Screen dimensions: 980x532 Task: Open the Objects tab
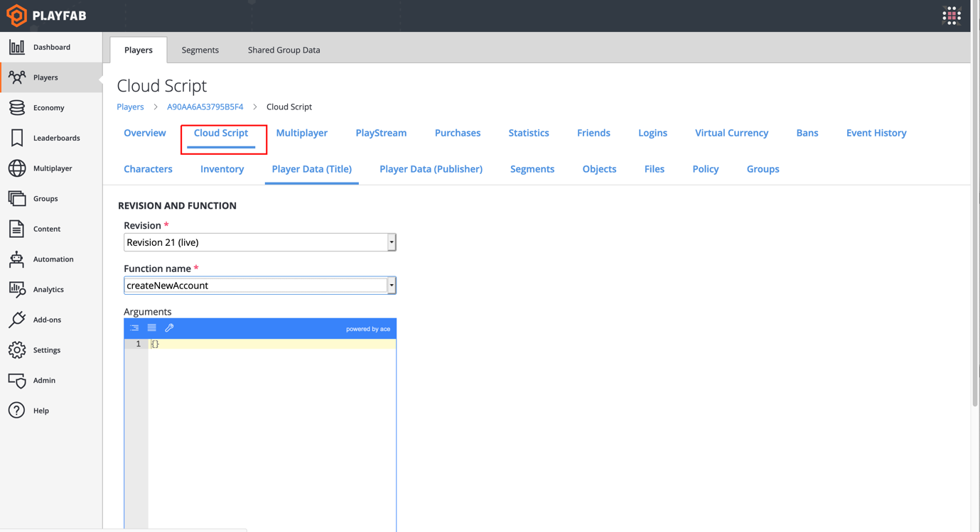[x=600, y=169]
